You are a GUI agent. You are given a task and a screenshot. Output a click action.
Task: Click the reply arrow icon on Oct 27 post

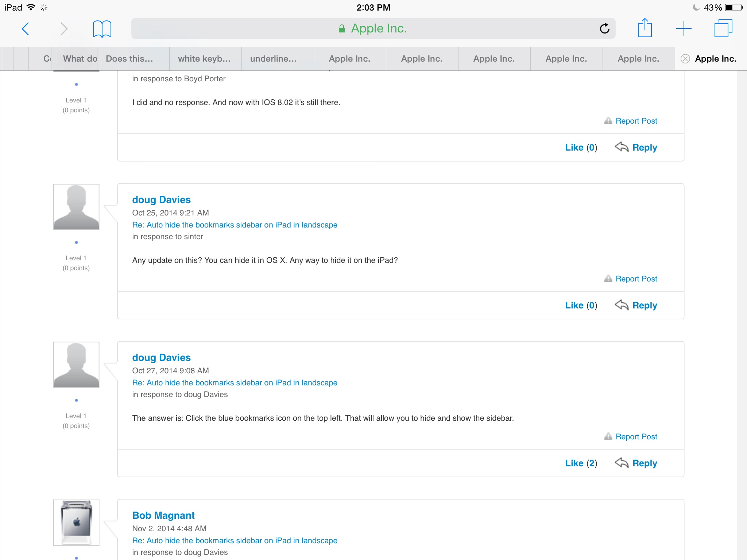click(x=622, y=463)
